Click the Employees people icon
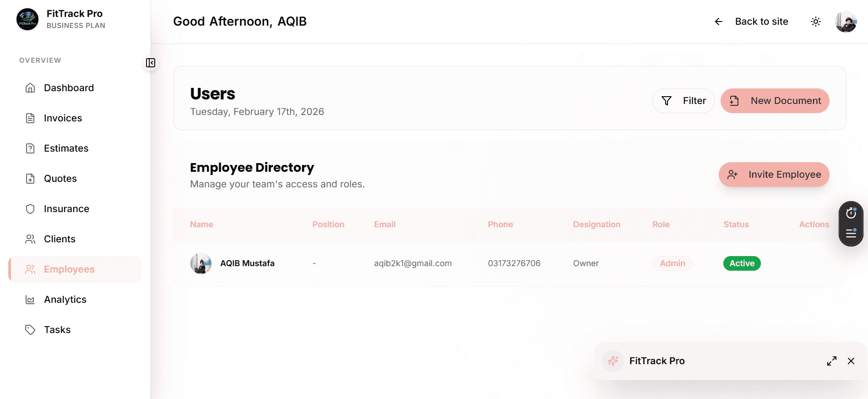 tap(30, 269)
